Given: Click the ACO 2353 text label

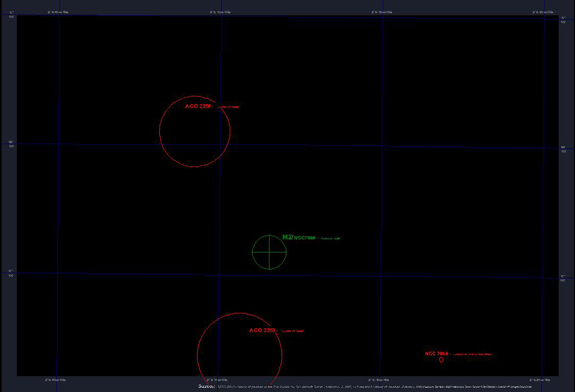Looking at the screenshot, I should [x=263, y=330].
